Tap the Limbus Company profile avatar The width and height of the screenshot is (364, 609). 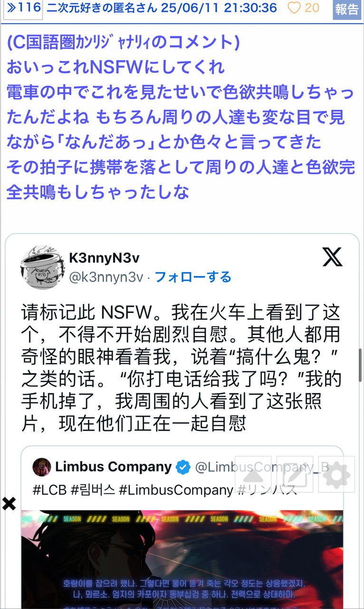coord(42,467)
